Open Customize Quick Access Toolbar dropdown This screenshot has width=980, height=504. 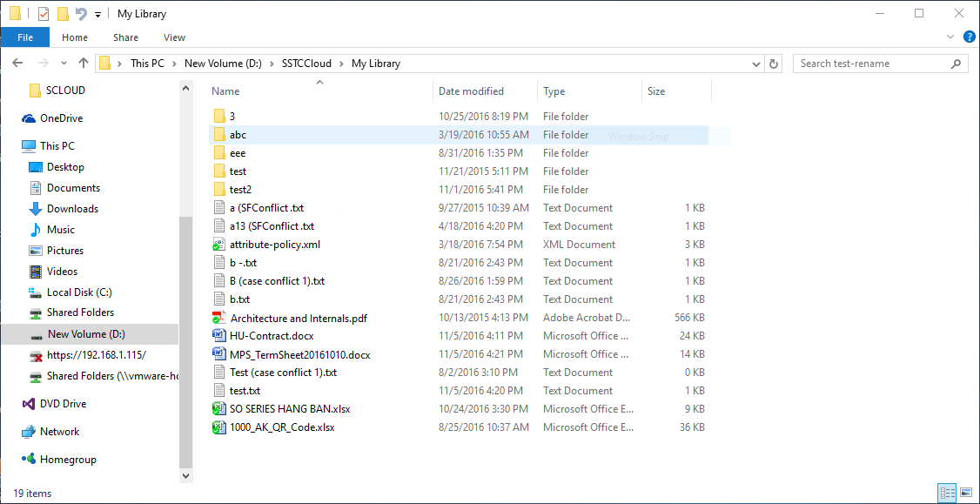(x=97, y=15)
